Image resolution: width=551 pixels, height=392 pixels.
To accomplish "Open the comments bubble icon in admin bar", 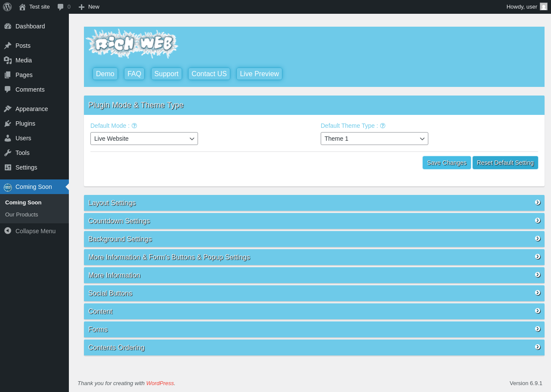I will pyautogui.click(x=61, y=7).
